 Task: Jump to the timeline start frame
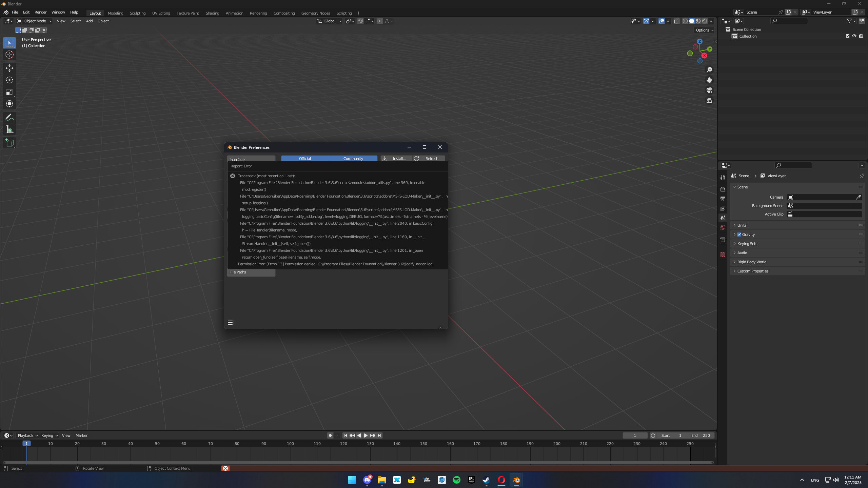(345, 435)
